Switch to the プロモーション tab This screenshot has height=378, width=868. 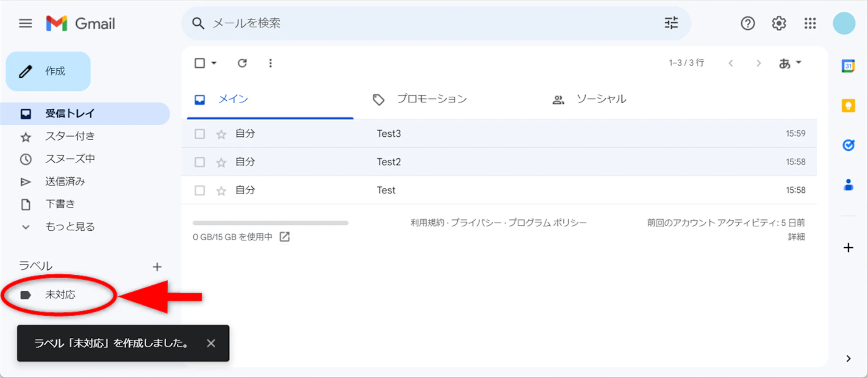431,99
